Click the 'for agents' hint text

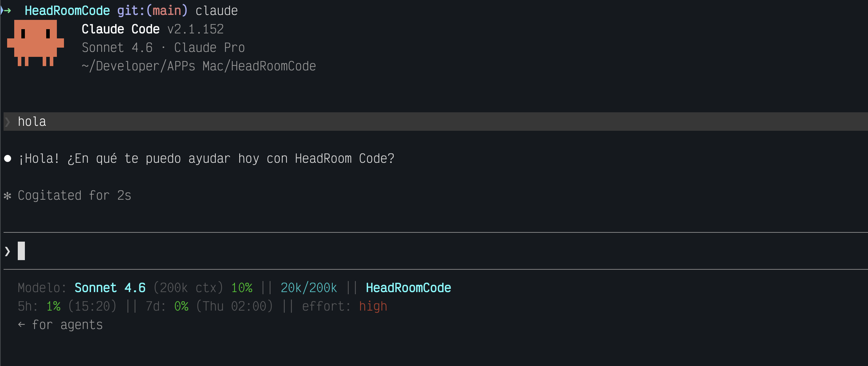coord(68,325)
